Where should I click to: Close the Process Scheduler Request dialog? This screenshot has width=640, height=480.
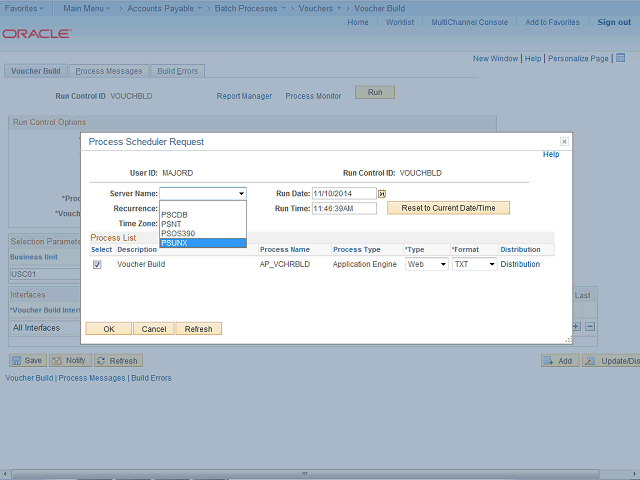(x=564, y=142)
